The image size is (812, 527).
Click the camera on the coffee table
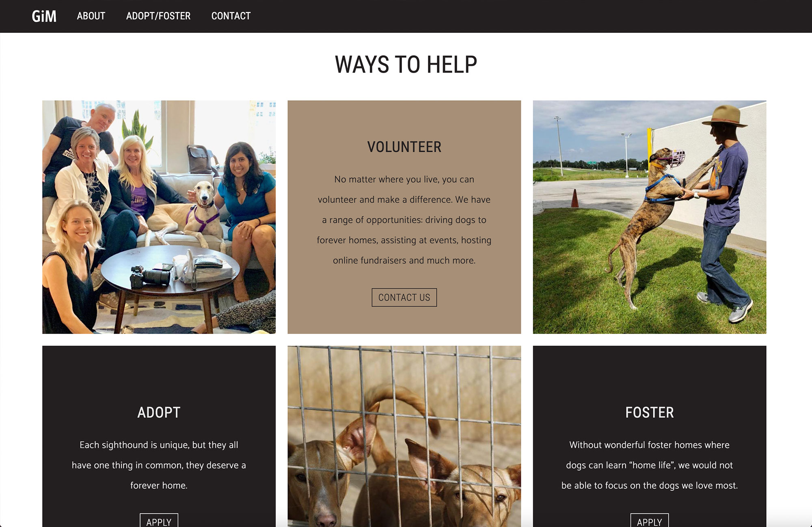(x=149, y=276)
